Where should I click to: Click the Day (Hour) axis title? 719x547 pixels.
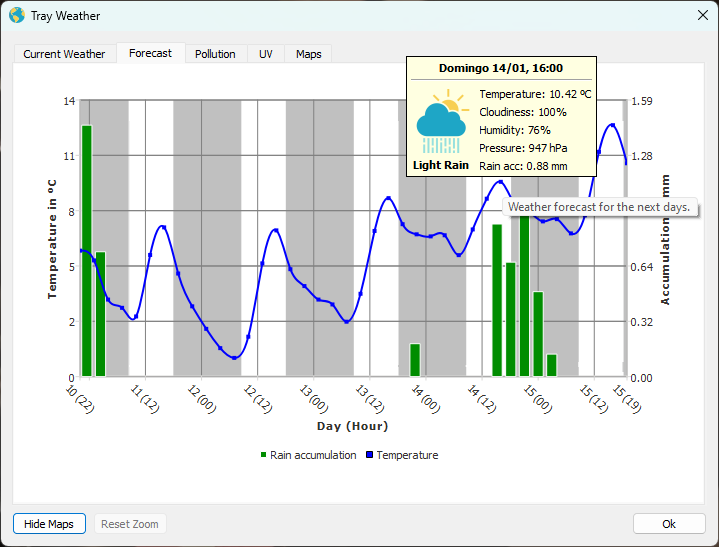[x=352, y=426]
